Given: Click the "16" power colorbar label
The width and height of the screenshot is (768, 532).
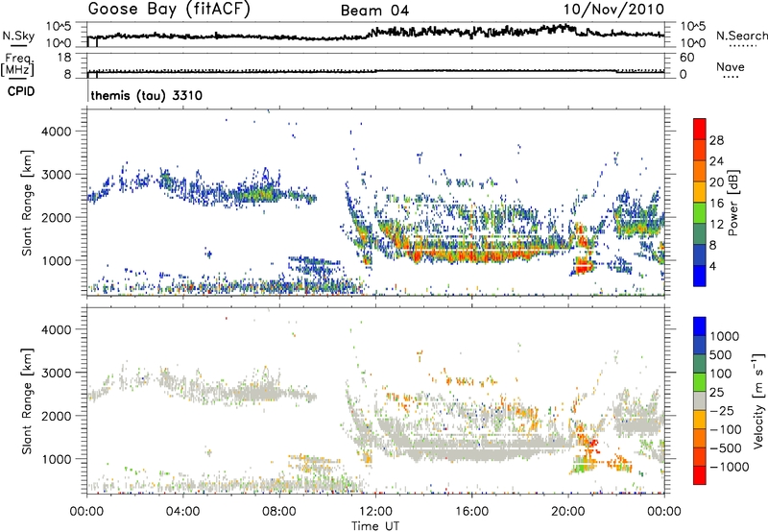Looking at the screenshot, I should coord(716,204).
